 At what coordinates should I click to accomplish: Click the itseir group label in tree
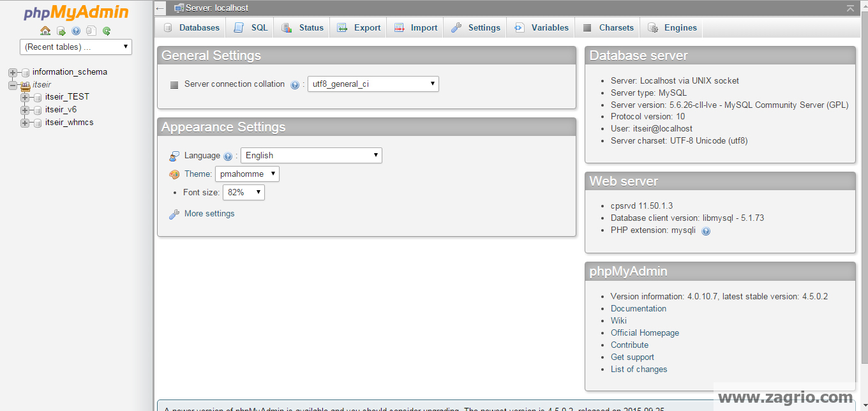tap(41, 84)
